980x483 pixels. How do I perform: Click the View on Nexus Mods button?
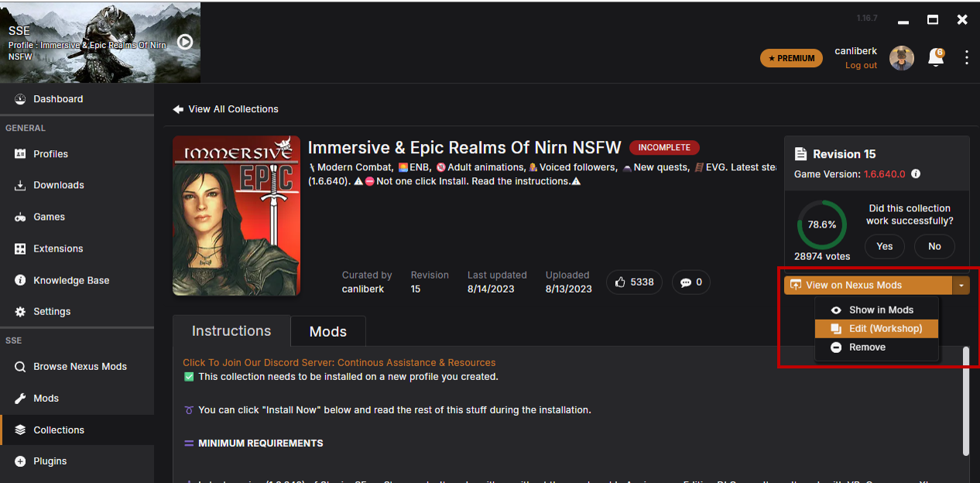point(867,286)
